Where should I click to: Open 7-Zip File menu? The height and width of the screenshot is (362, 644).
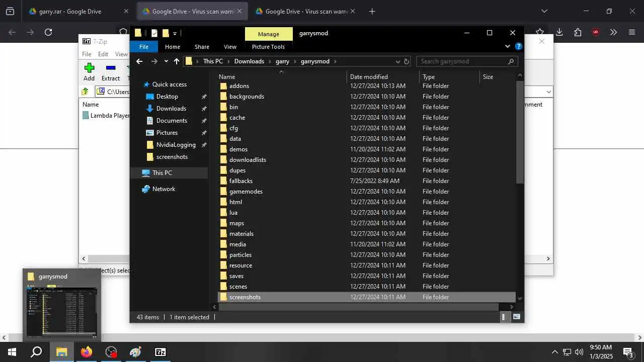coord(87,54)
